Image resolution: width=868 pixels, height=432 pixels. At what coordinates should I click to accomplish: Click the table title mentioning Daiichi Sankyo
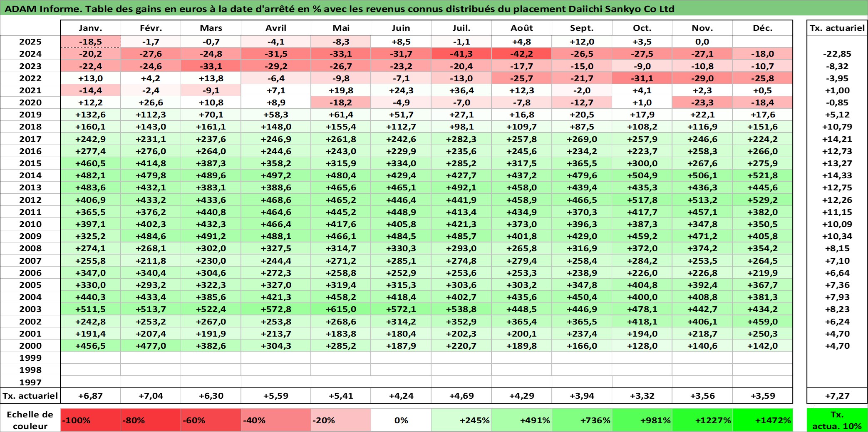pos(340,9)
